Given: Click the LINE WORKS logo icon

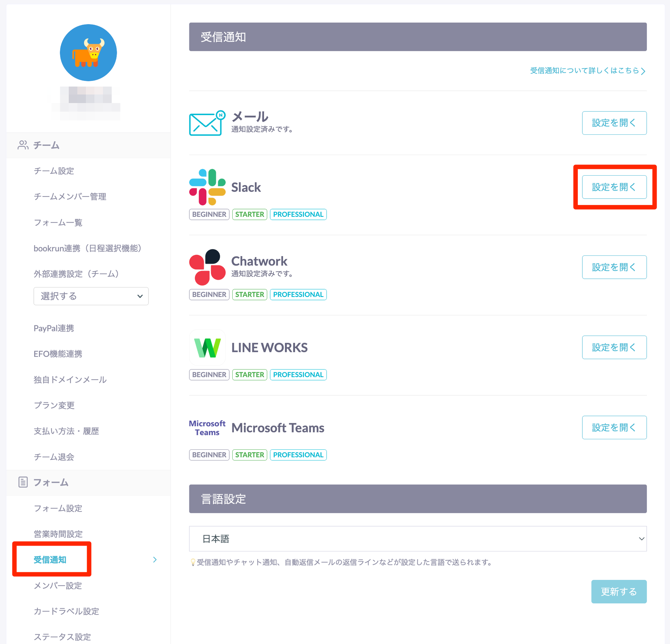Looking at the screenshot, I should tap(207, 347).
